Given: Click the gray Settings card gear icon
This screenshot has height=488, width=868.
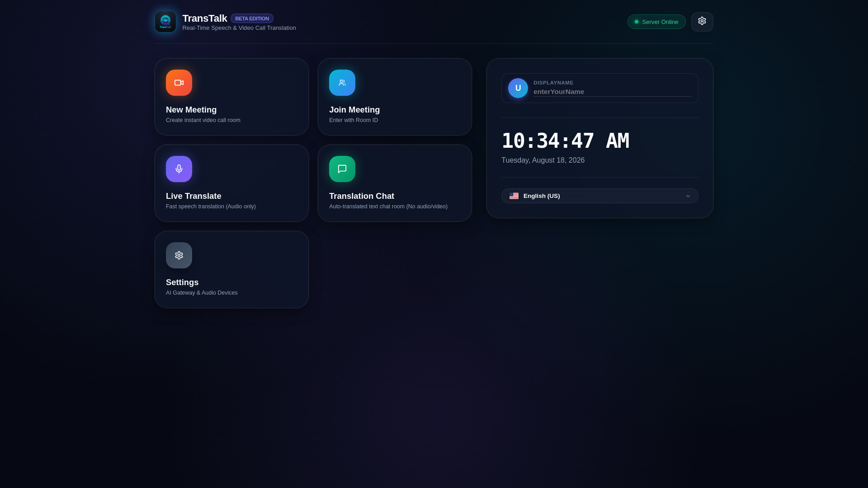Looking at the screenshot, I should click(x=179, y=255).
